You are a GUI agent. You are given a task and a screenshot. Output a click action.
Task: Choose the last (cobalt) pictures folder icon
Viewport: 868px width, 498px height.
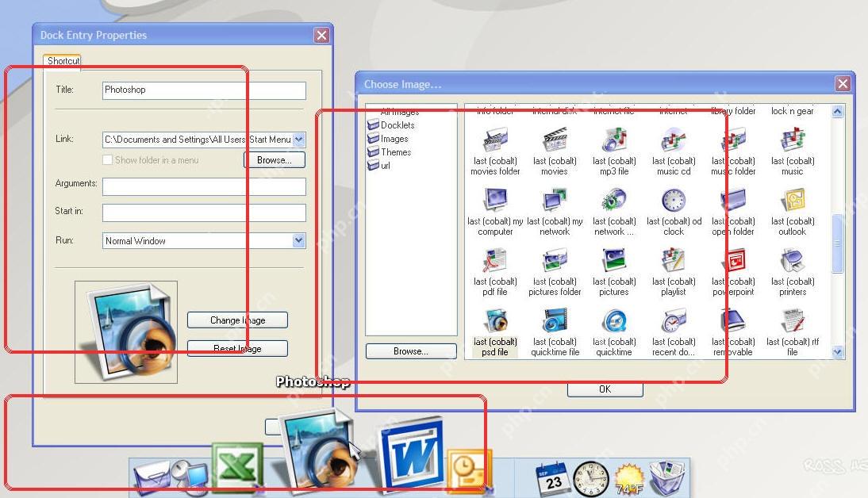(x=555, y=261)
